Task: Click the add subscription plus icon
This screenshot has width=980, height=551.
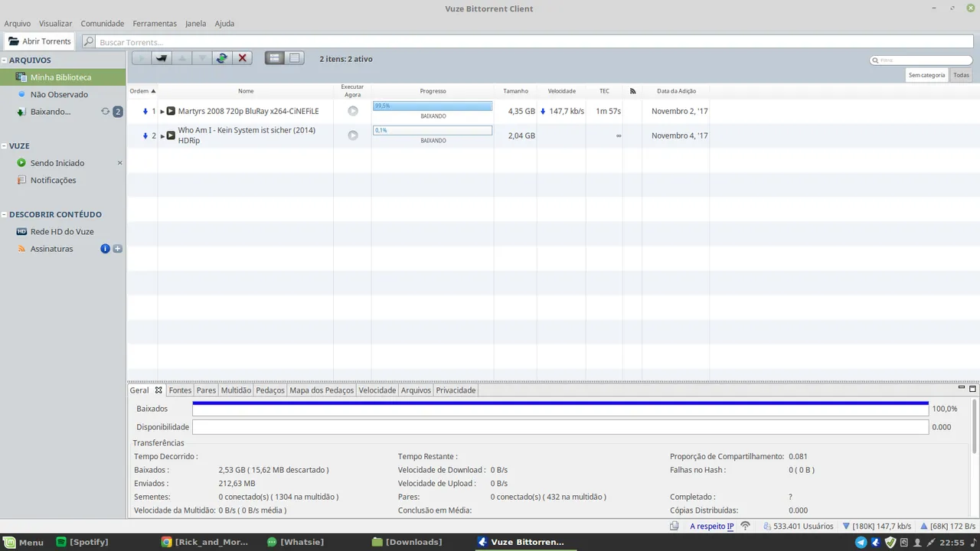Action: click(x=118, y=249)
